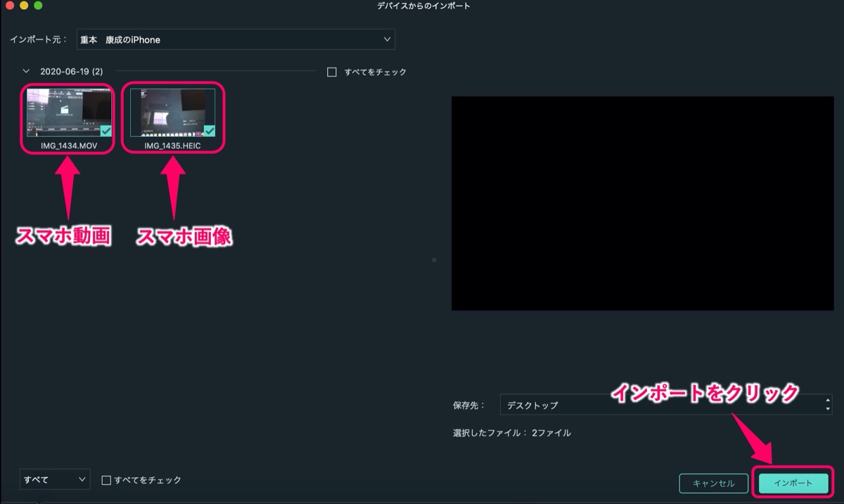This screenshot has width=844, height=504.
Task: Click the インポート button
Action: (793, 484)
